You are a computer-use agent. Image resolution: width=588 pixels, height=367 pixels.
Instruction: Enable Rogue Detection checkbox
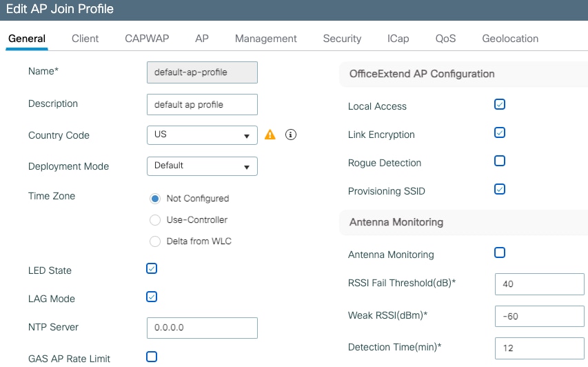[500, 161]
